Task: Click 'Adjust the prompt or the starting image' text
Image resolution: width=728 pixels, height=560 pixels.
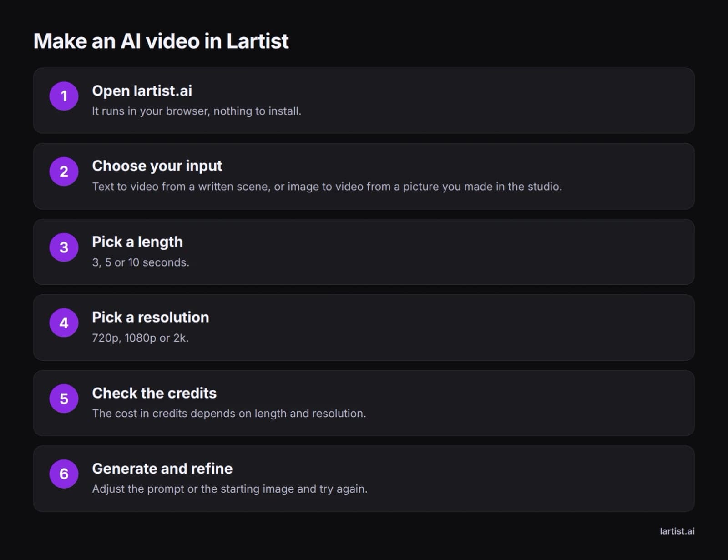Action: (230, 489)
